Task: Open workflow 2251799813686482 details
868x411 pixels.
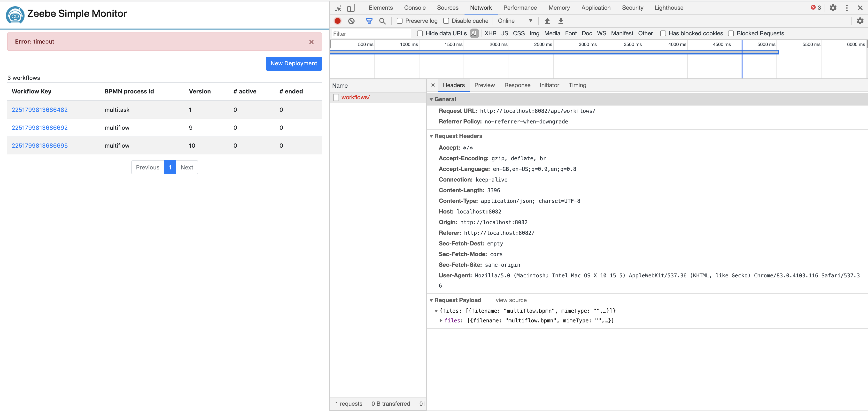Action: pyautogui.click(x=39, y=109)
